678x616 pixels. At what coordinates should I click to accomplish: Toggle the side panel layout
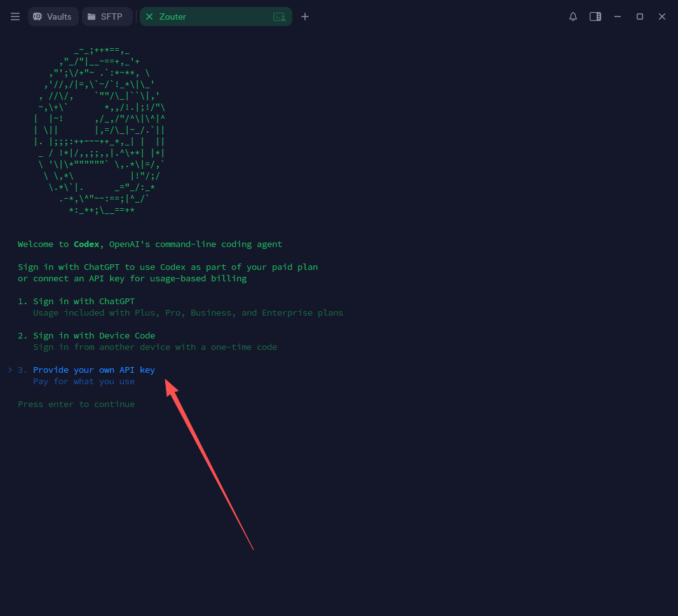(x=595, y=17)
